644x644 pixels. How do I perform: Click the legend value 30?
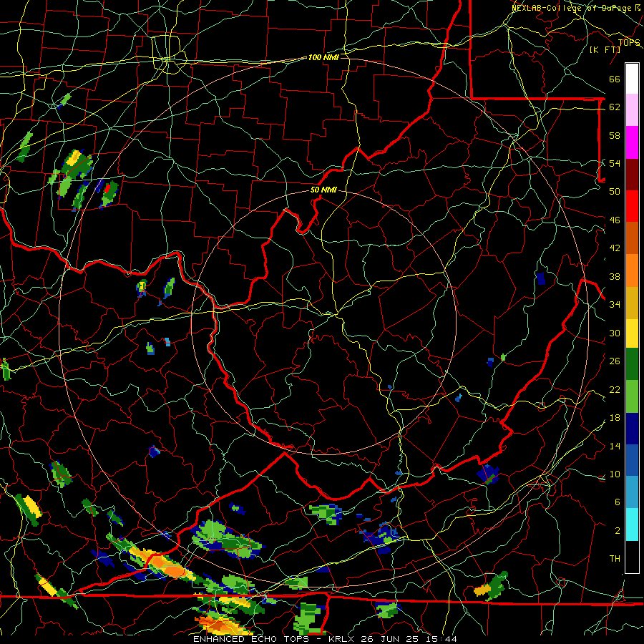coord(615,333)
